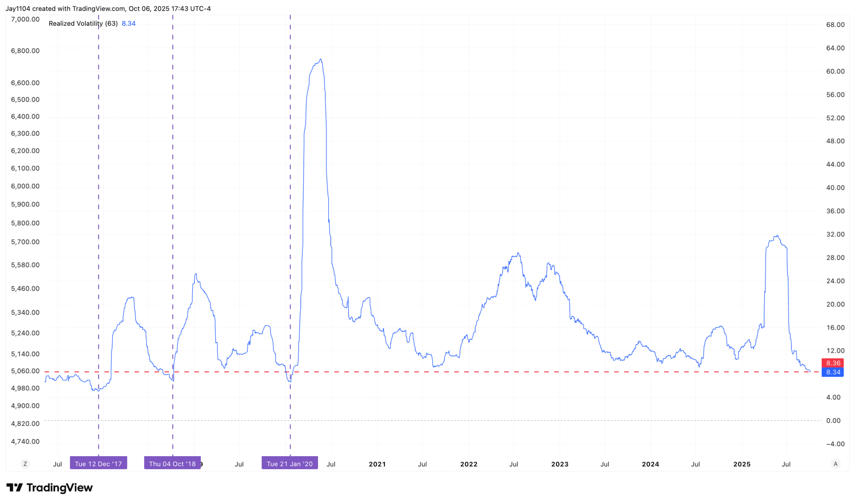Select the Tue 12 Dec '17 date marker
855x504 pixels.
[x=98, y=464]
